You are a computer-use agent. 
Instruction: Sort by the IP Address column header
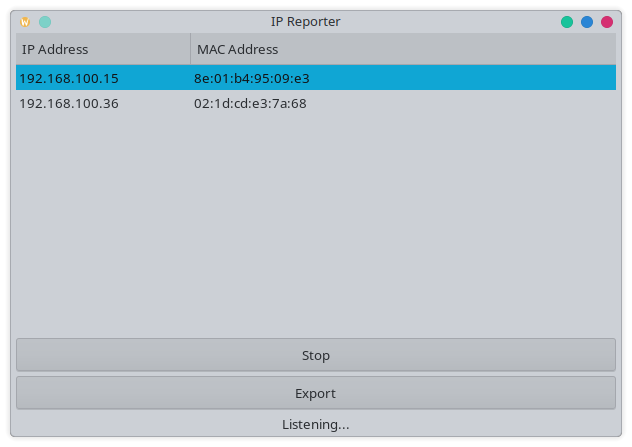[103, 49]
